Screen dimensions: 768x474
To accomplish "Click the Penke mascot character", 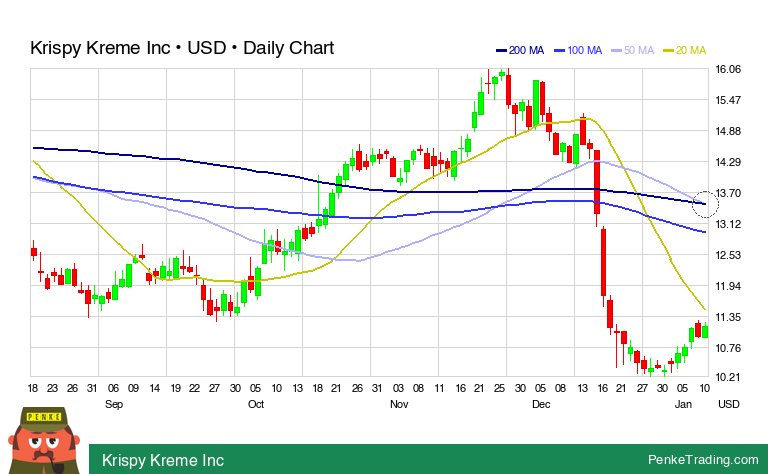I will [44, 441].
